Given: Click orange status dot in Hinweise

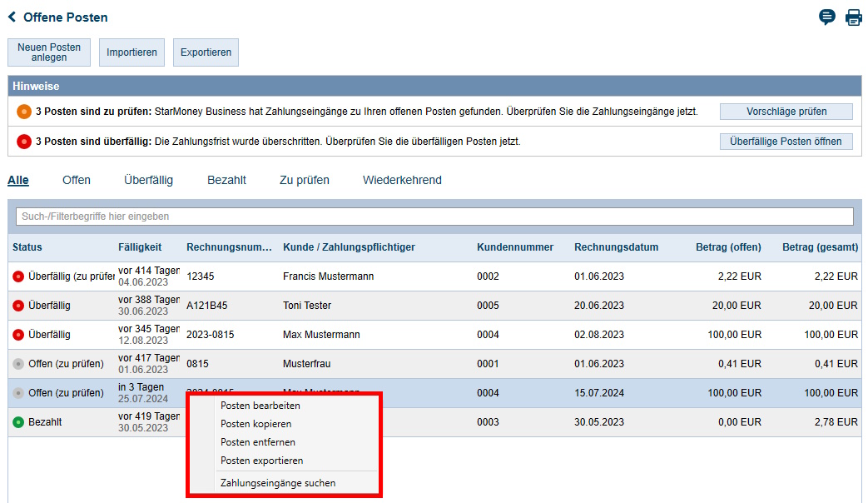Looking at the screenshot, I should [24, 112].
